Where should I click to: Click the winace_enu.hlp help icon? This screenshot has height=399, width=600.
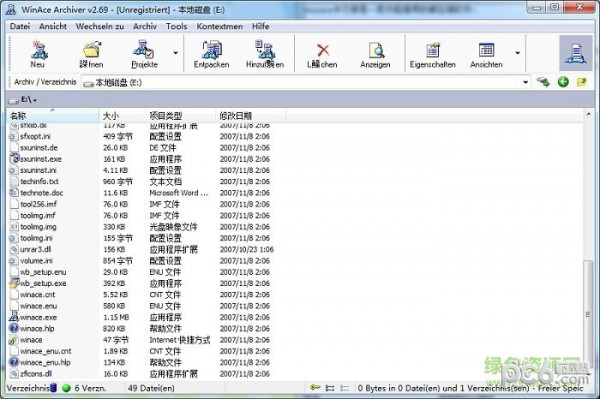(14, 362)
